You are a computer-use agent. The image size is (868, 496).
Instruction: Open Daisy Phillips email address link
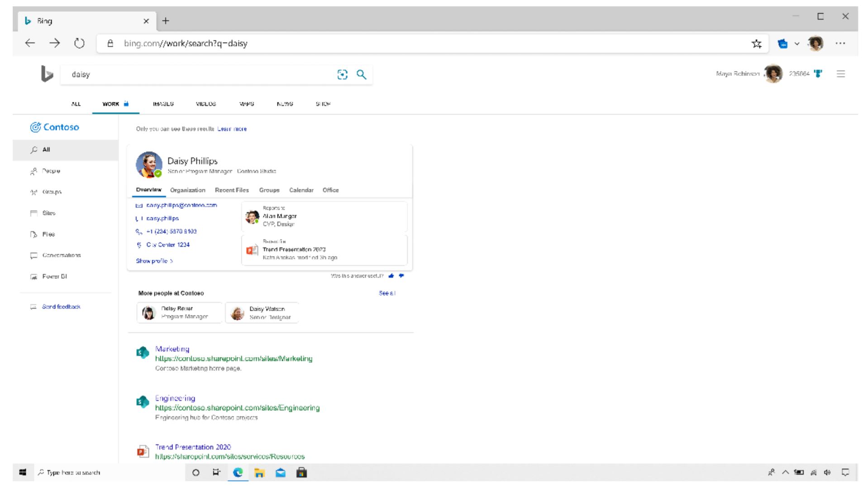coord(181,205)
